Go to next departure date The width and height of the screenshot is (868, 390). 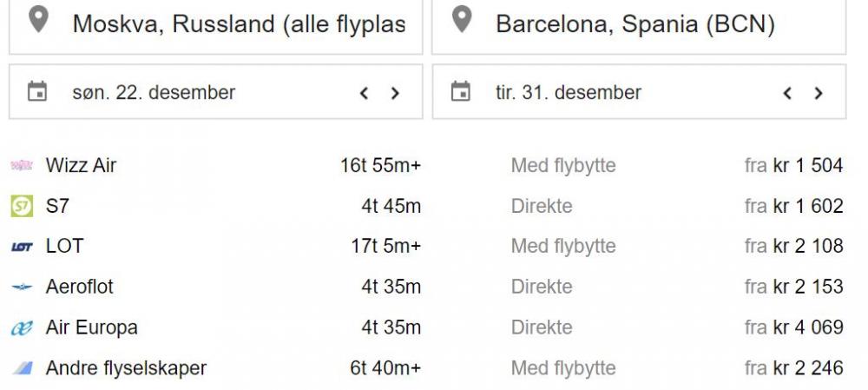point(395,93)
